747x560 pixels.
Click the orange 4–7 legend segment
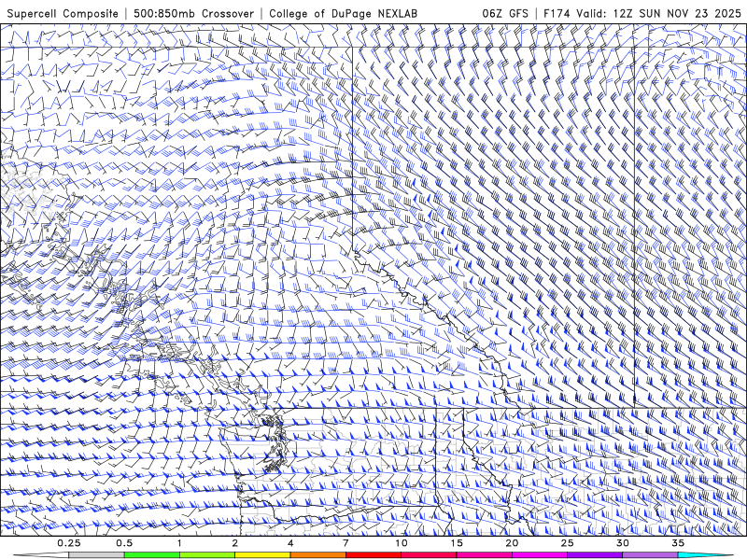(317, 555)
